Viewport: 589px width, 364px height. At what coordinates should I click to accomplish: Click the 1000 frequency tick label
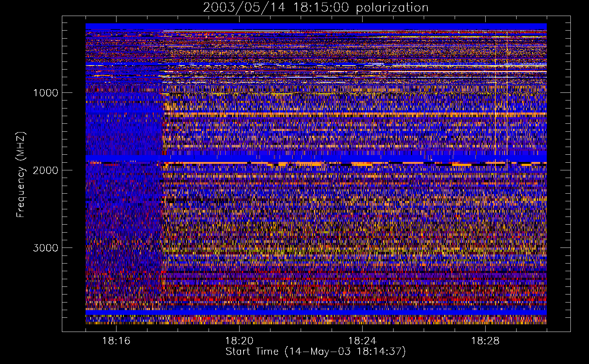[46, 93]
